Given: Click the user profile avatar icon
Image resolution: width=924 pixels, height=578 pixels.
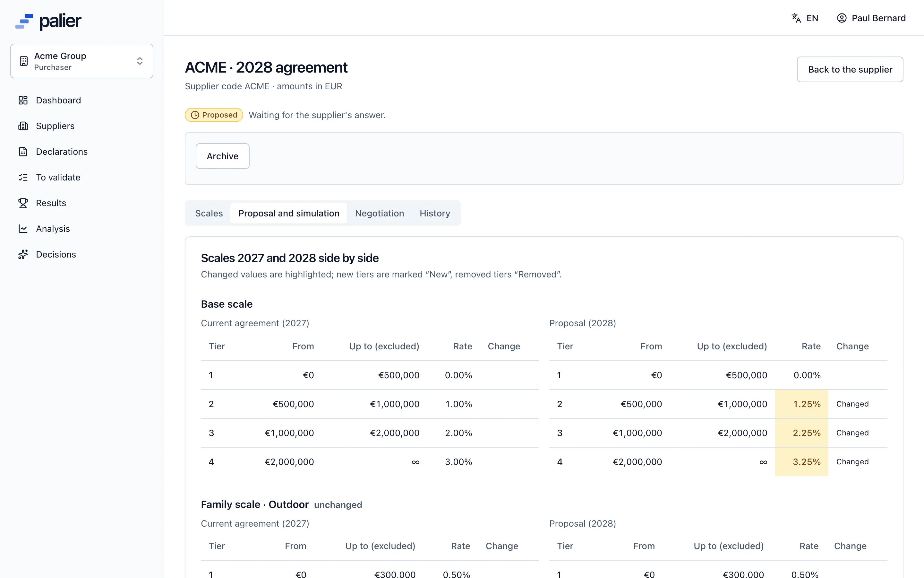Looking at the screenshot, I should 842,18.
